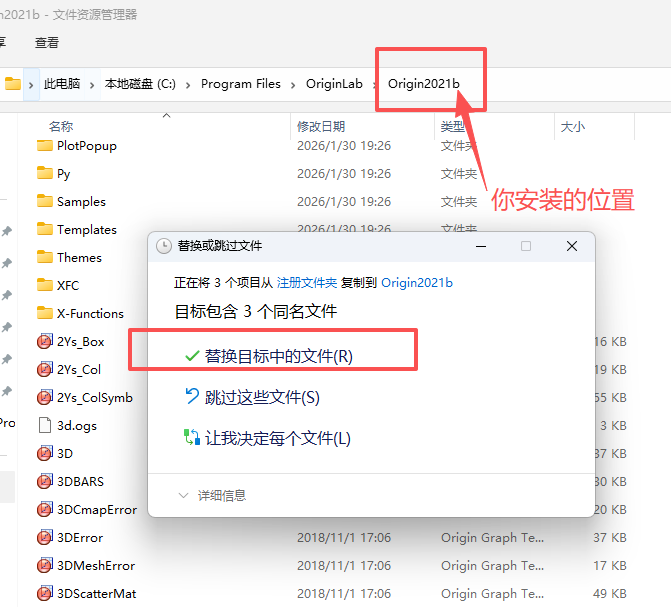Click the 49 KB size of 3DScatterMat
This screenshot has width=671, height=616.
610,593
